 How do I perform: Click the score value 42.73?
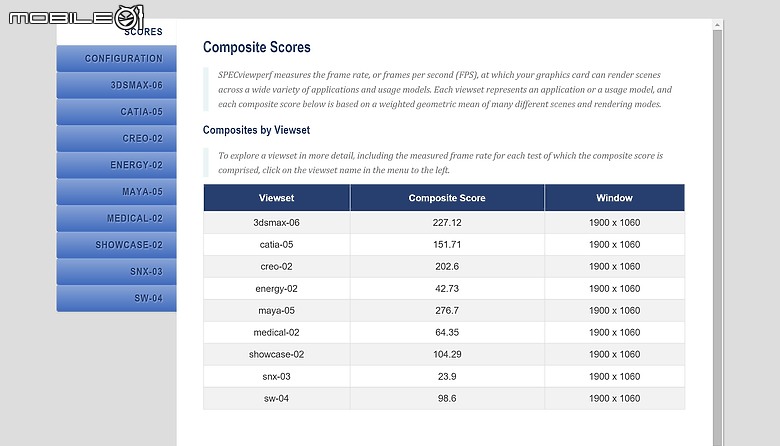447,288
